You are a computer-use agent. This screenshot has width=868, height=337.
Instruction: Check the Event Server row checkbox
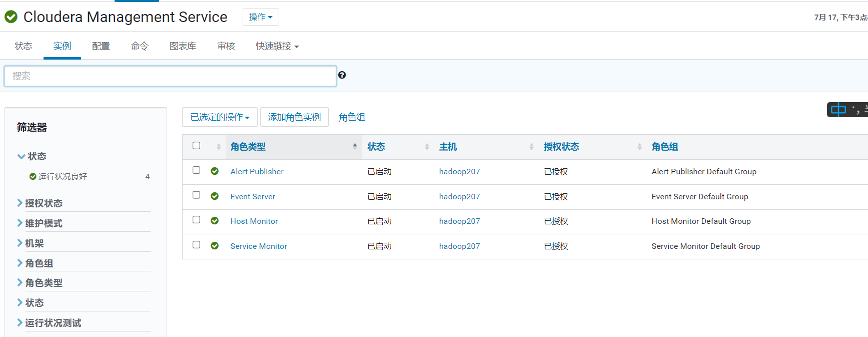(x=197, y=195)
